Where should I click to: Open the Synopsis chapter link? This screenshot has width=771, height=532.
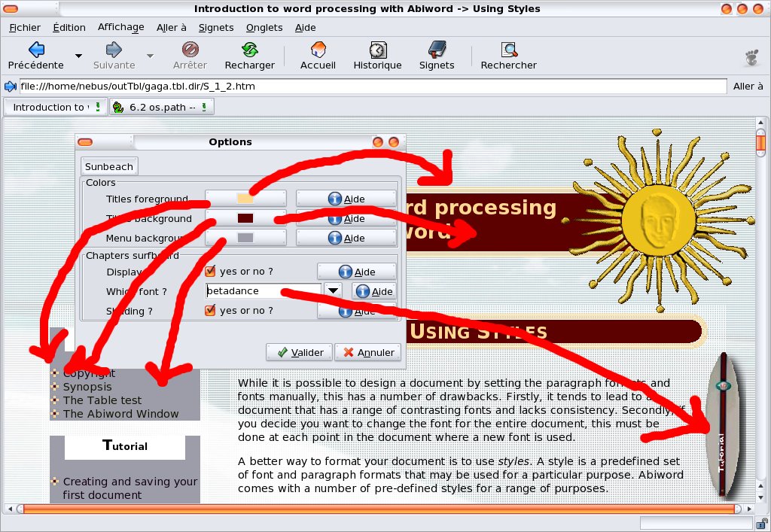point(87,387)
